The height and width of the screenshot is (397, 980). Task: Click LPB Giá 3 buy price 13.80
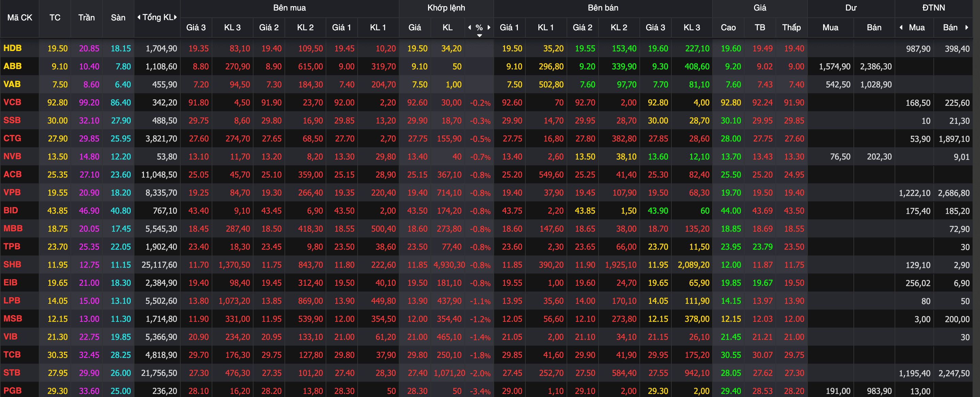(x=199, y=301)
